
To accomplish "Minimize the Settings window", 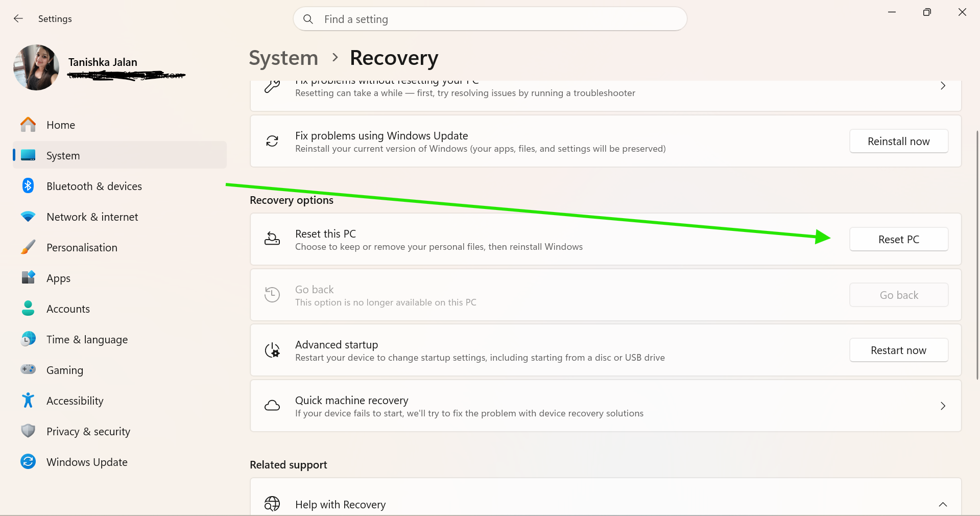I will 892,12.
